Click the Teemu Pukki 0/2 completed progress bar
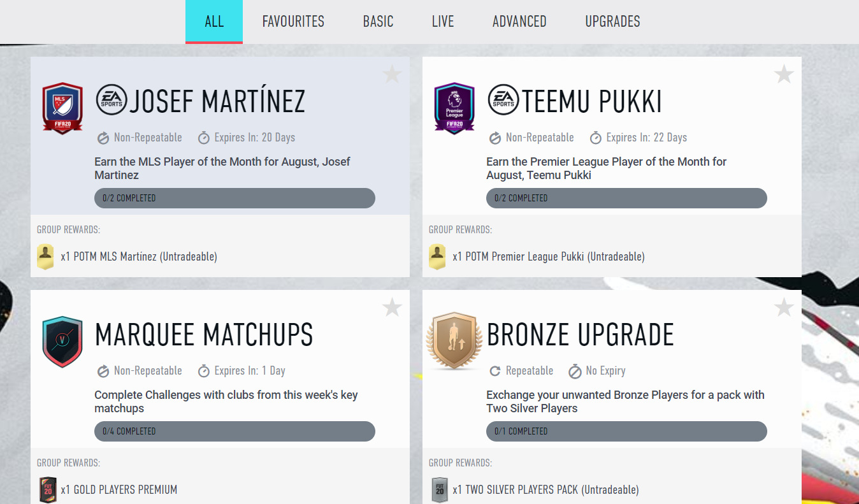 click(x=626, y=198)
